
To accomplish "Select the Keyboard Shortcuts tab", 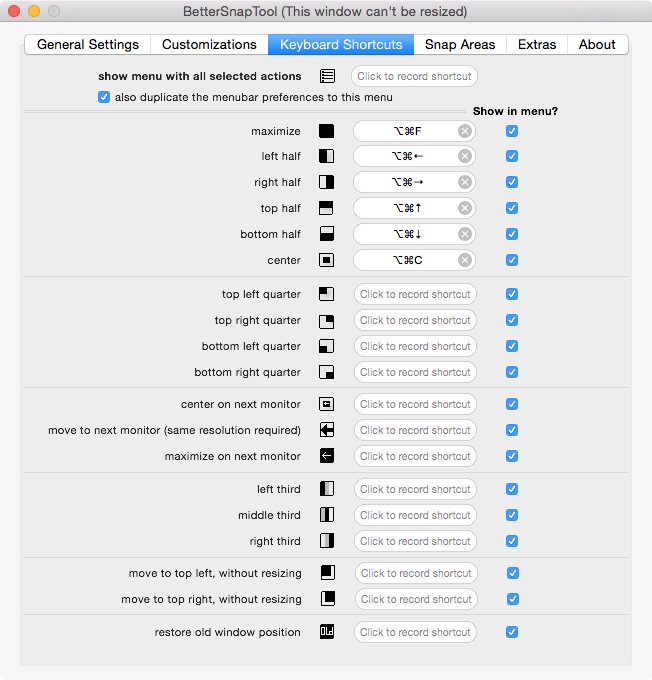I will (341, 45).
